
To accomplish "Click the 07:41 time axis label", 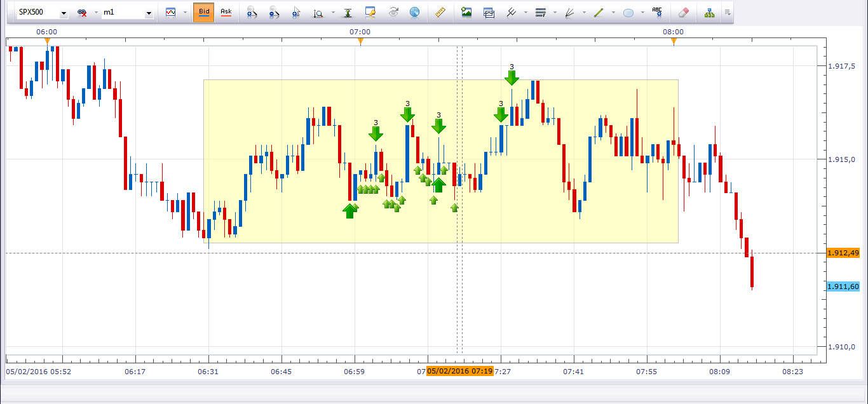I will pos(573,372).
